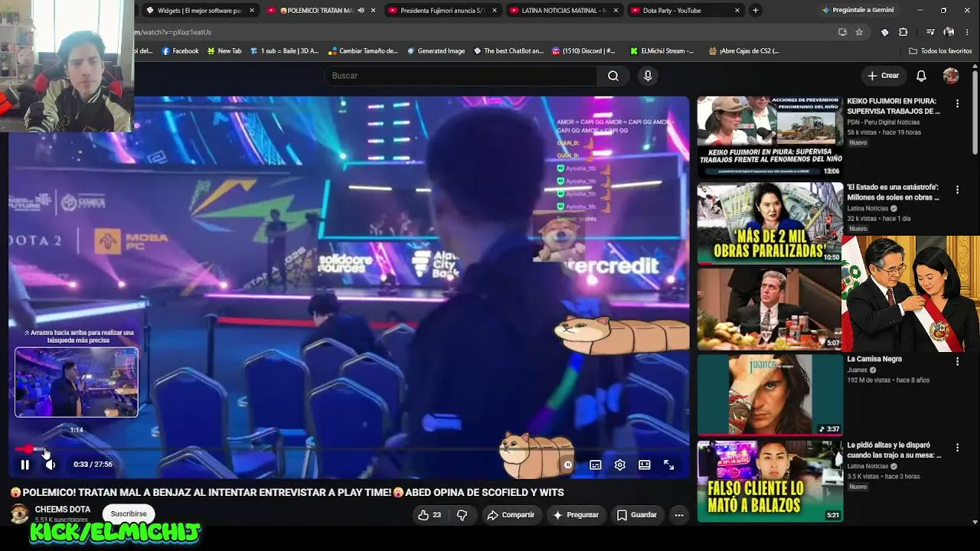This screenshot has height=551, width=980.
Task: Dislike the video with thumbs down
Action: point(462,515)
